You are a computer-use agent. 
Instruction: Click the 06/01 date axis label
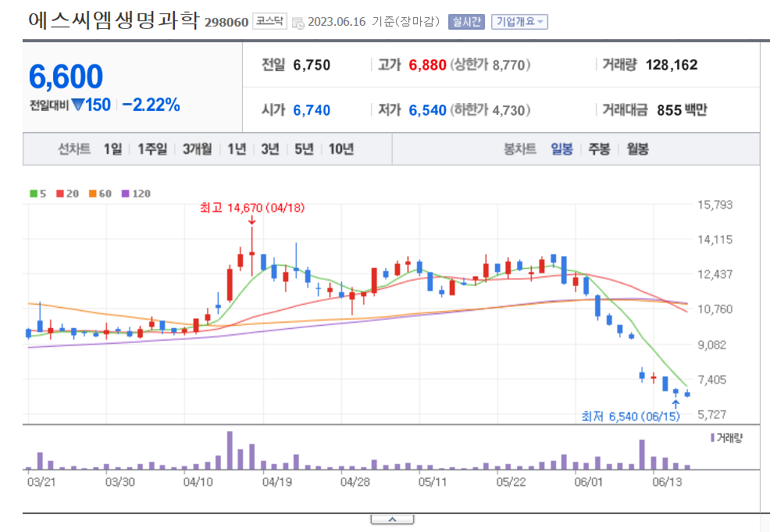(588, 482)
